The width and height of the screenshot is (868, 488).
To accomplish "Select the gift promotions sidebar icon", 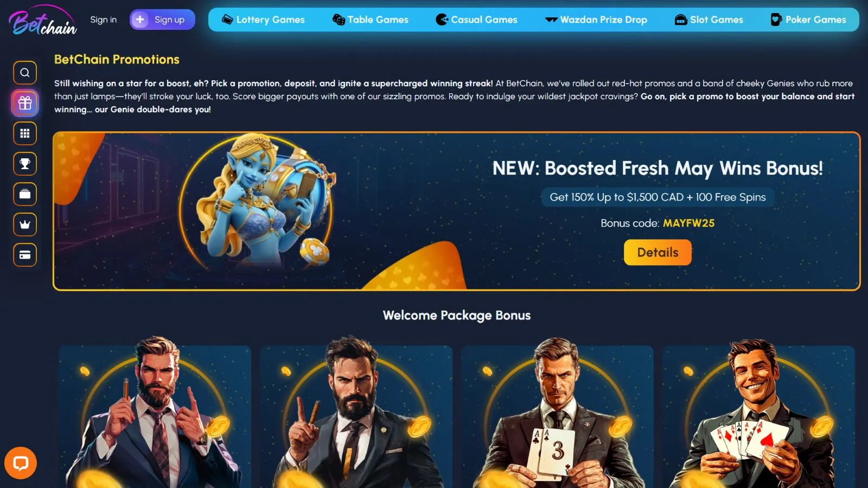I will 25,103.
